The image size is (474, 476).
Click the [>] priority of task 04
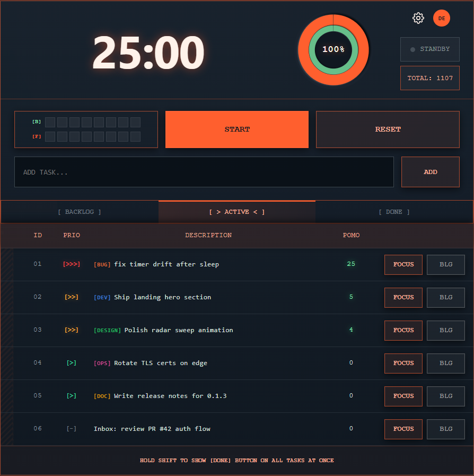click(x=72, y=363)
